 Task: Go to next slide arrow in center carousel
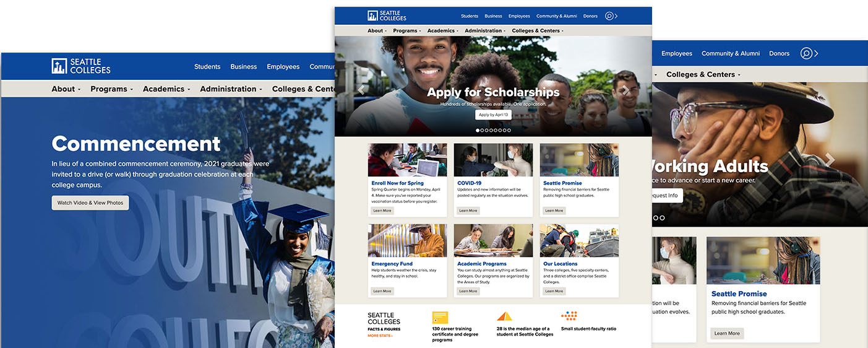tap(625, 90)
